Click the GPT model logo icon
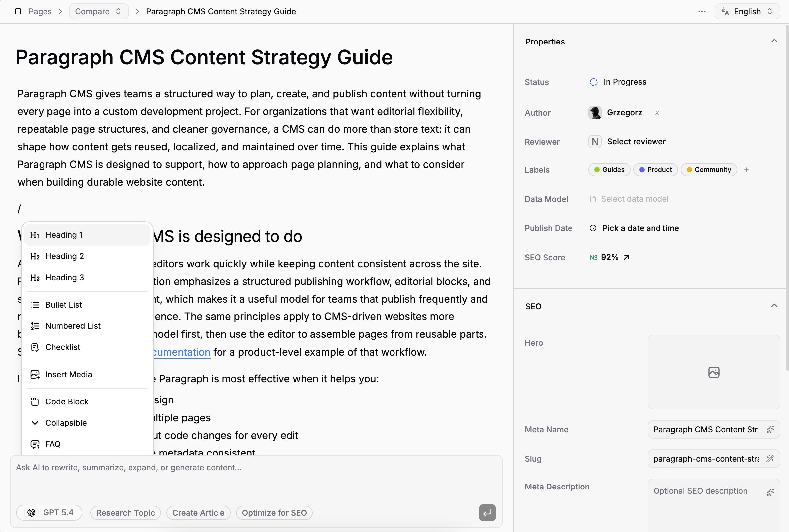789x532 pixels. click(x=31, y=512)
